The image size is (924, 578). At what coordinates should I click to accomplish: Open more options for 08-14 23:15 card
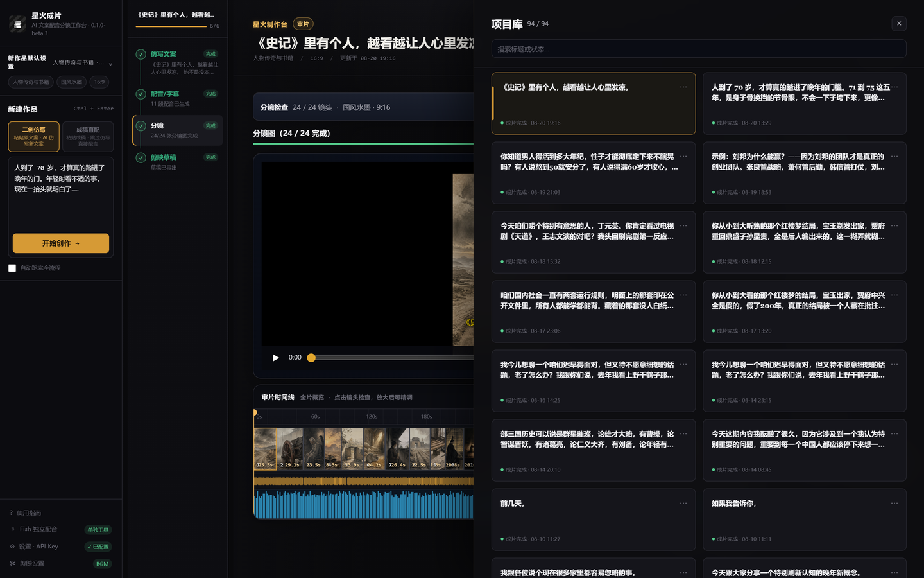click(x=894, y=364)
